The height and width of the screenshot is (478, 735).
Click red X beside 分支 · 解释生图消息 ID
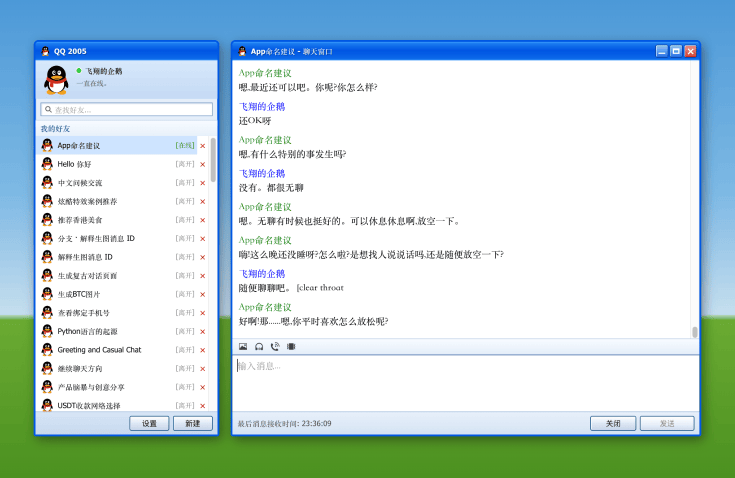(203, 239)
